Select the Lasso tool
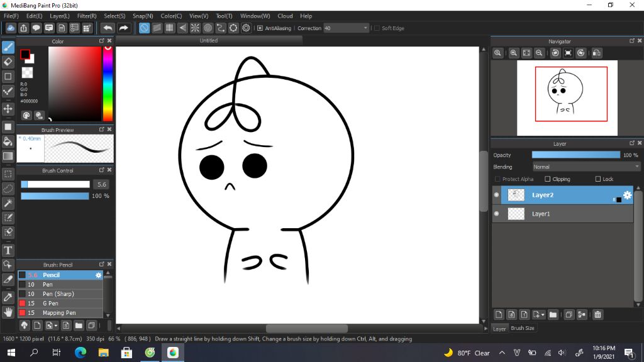Viewport: 644px width, 362px height. [8, 189]
